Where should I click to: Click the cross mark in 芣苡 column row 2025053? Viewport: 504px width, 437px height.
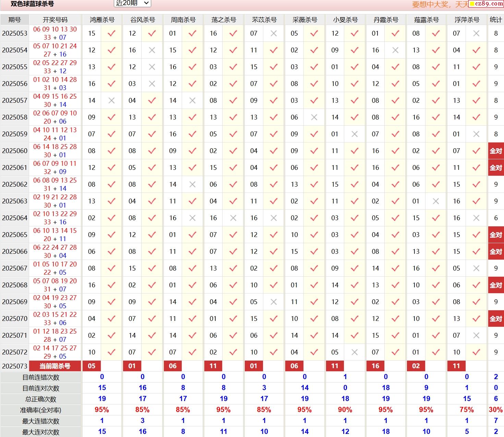pyautogui.click(x=274, y=33)
